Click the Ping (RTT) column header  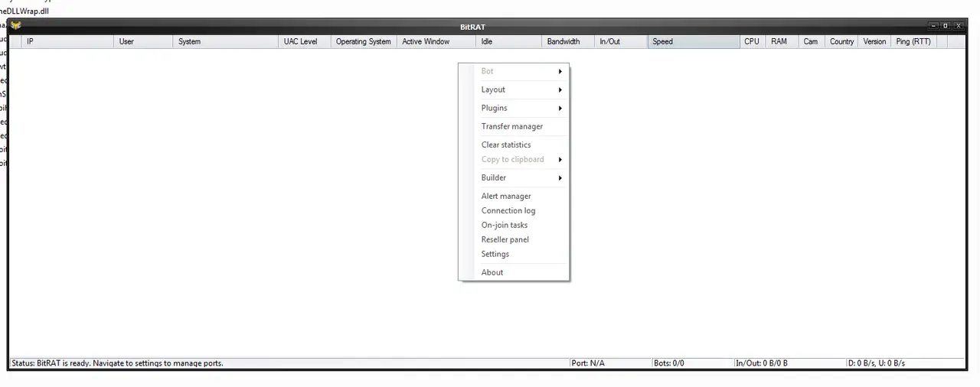[913, 42]
